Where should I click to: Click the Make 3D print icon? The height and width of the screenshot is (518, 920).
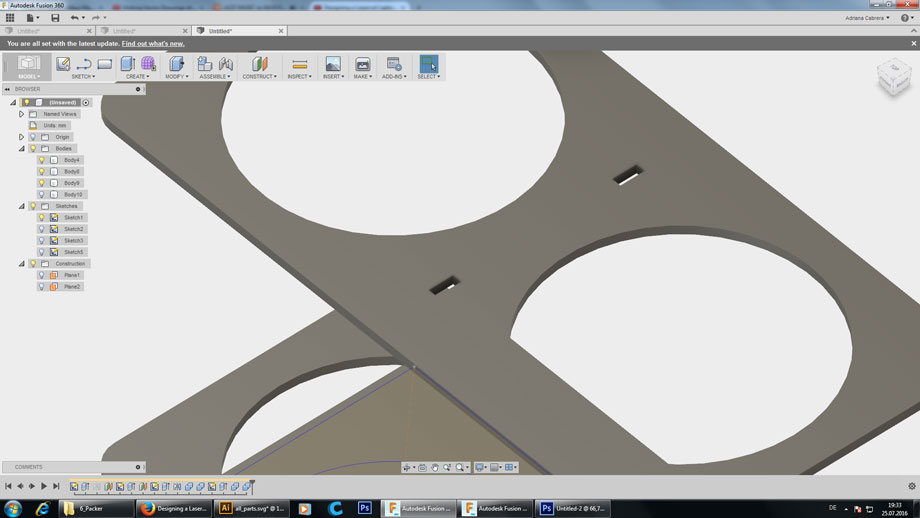click(x=363, y=63)
